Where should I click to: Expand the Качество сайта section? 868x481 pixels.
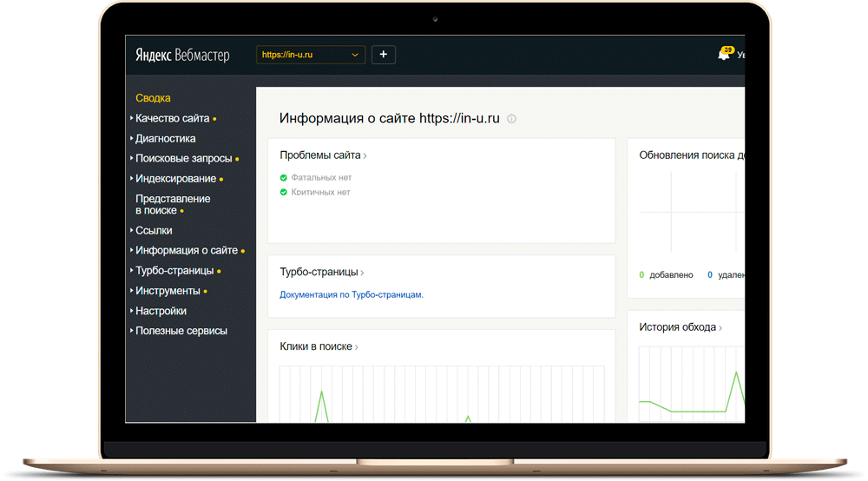coord(172,118)
